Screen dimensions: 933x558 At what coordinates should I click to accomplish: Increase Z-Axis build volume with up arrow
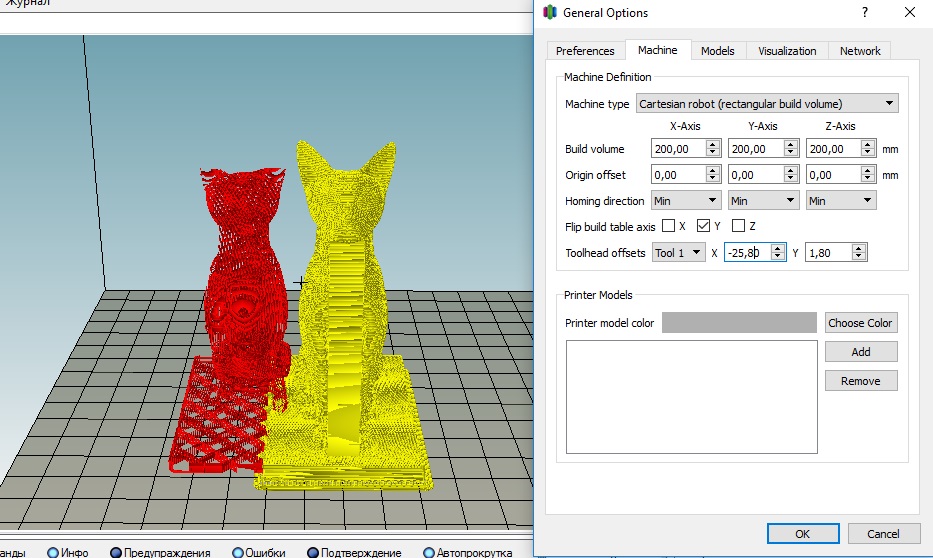[x=868, y=145]
